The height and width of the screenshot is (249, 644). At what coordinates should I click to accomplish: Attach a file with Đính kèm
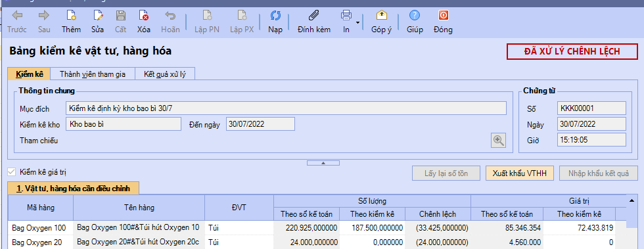pos(314,22)
